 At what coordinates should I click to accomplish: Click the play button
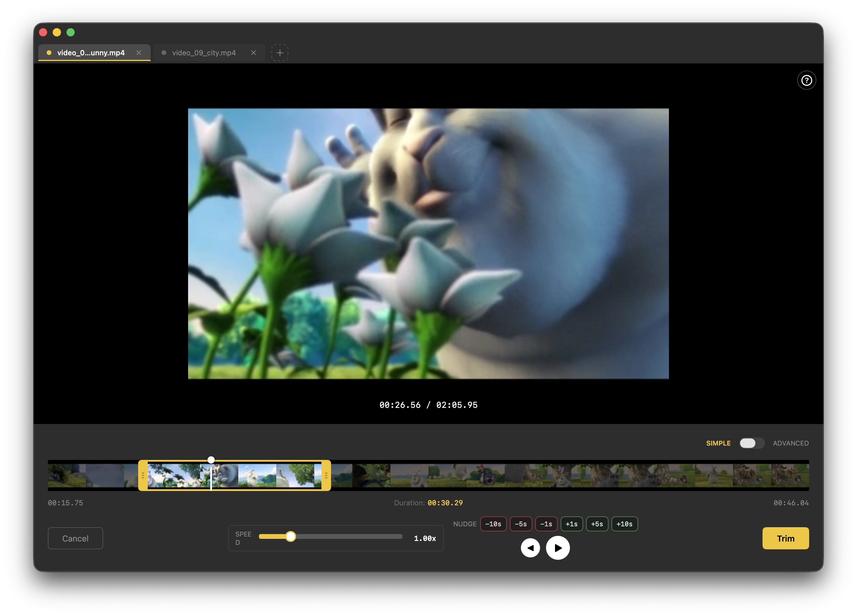(x=558, y=548)
